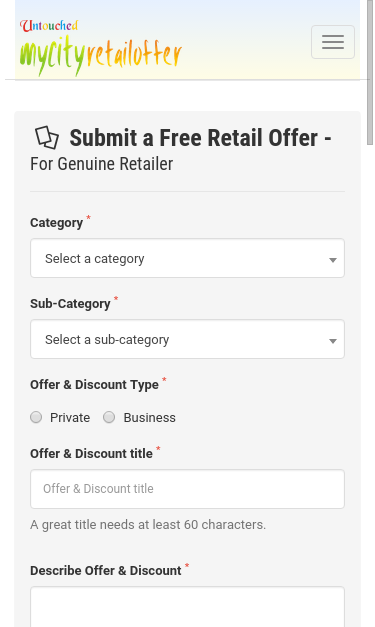The height and width of the screenshot is (627, 375).
Task: Click the Describe Offer & Discount text area
Action: 187,607
